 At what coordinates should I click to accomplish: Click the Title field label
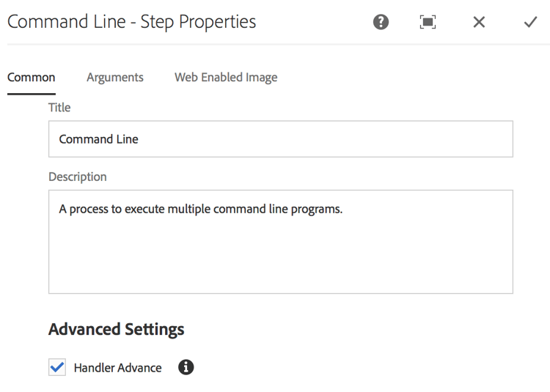[x=59, y=108]
